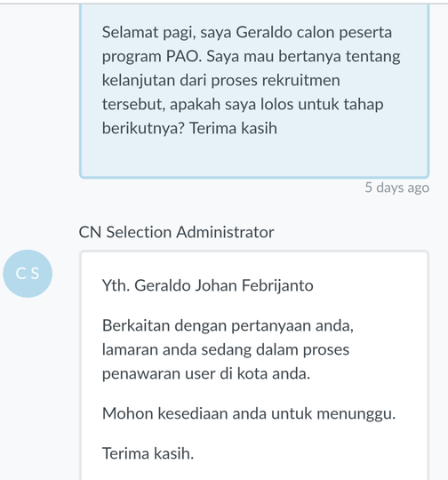Click the "Berkaitan dengan pertanyaan anda" line
448x480 pixels.
click(x=228, y=325)
